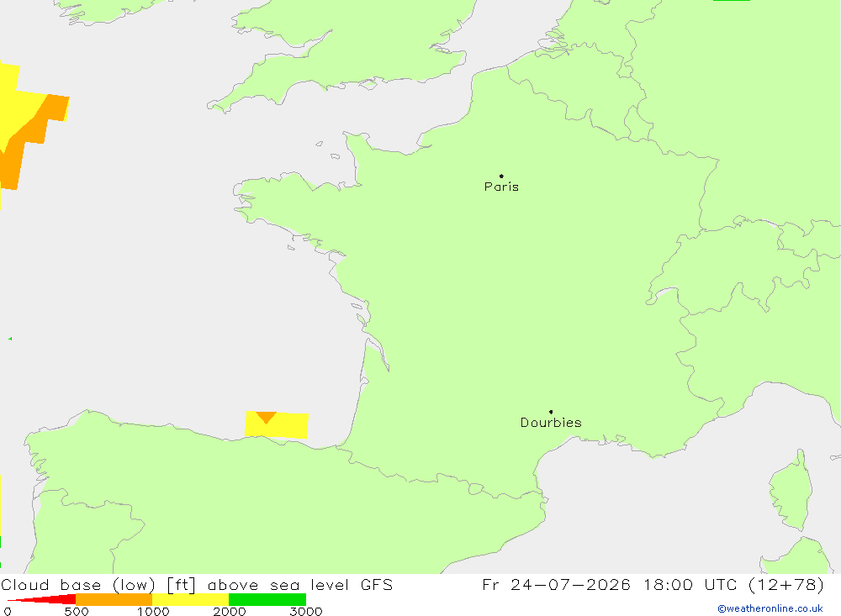Click the legend value 3000

pos(306,611)
